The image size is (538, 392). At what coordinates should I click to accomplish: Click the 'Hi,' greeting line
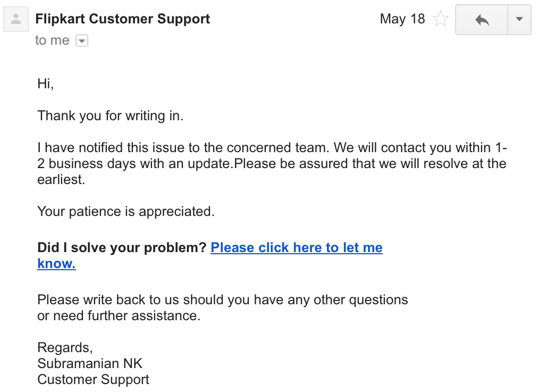point(46,84)
